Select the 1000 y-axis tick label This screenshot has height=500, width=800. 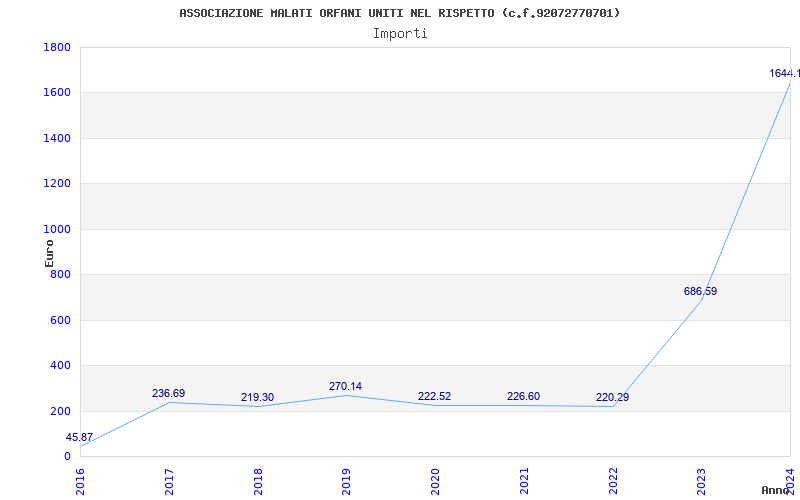pos(57,230)
